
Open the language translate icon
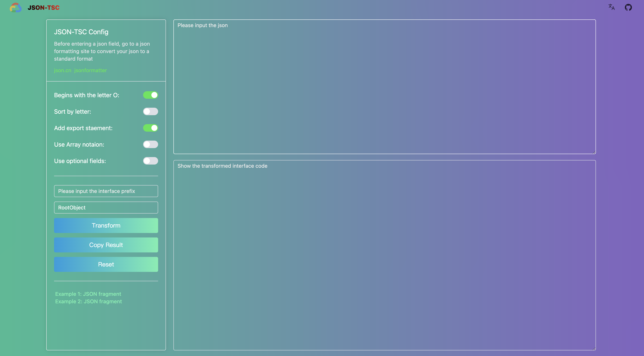tap(611, 7)
